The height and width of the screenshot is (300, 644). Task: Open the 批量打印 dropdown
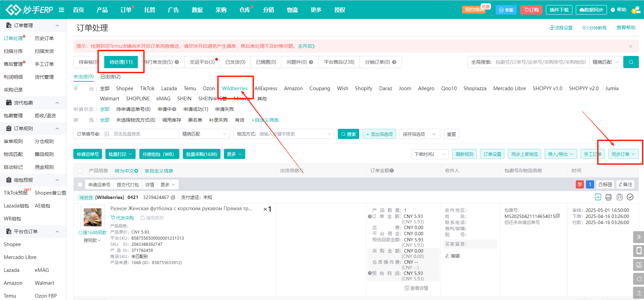[120, 154]
